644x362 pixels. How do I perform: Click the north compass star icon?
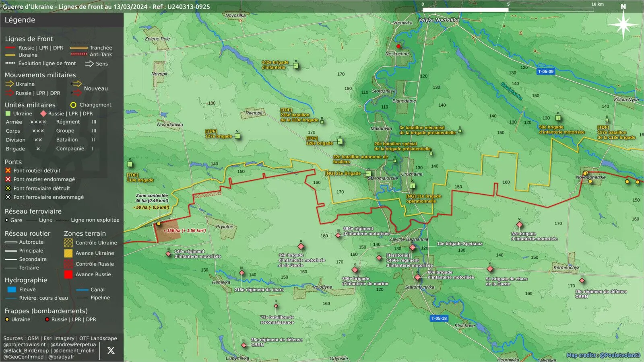(x=623, y=25)
